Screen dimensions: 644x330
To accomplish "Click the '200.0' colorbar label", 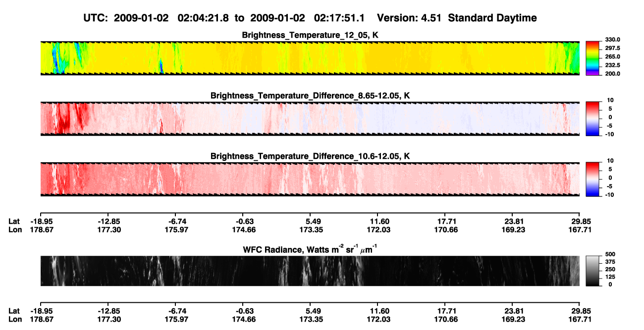I will [612, 73].
